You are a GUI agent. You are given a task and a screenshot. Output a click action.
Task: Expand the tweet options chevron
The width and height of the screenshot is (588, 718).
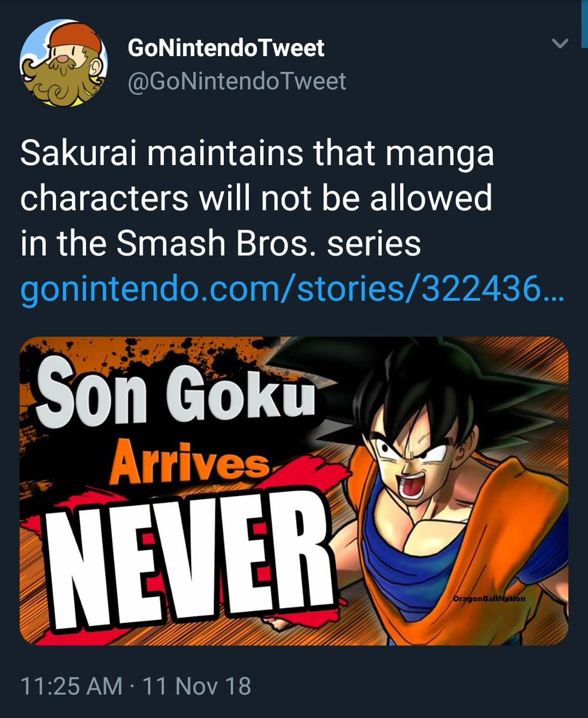(x=560, y=44)
